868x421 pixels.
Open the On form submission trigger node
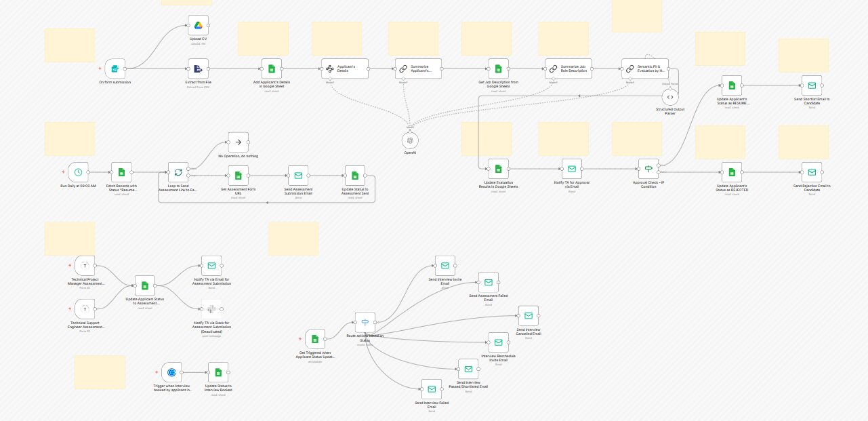click(x=115, y=68)
